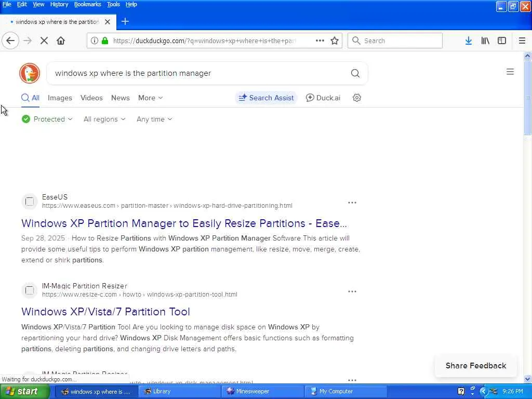532x399 pixels.
Task: Click into the DuckDuckGo search query field
Action: pos(200,73)
